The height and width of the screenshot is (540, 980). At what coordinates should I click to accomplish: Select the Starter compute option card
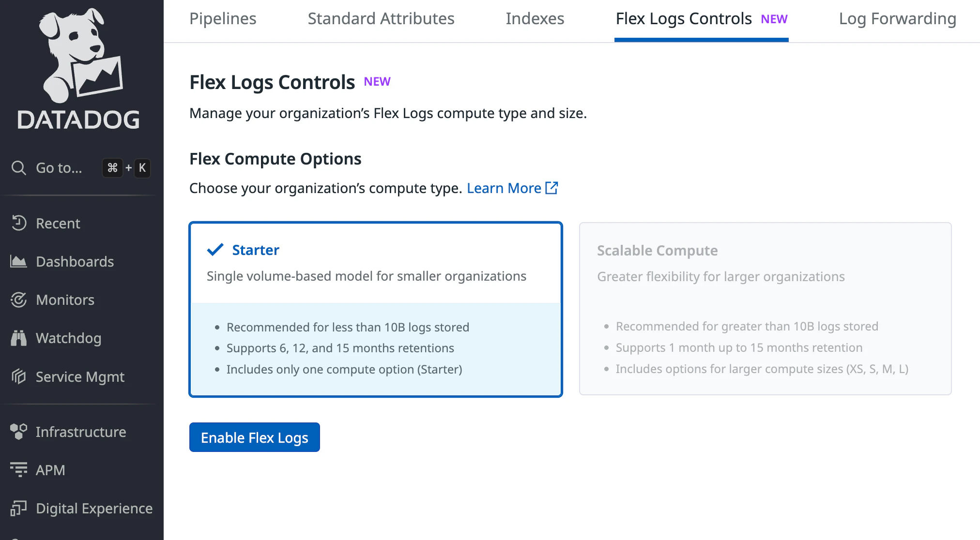coord(376,310)
